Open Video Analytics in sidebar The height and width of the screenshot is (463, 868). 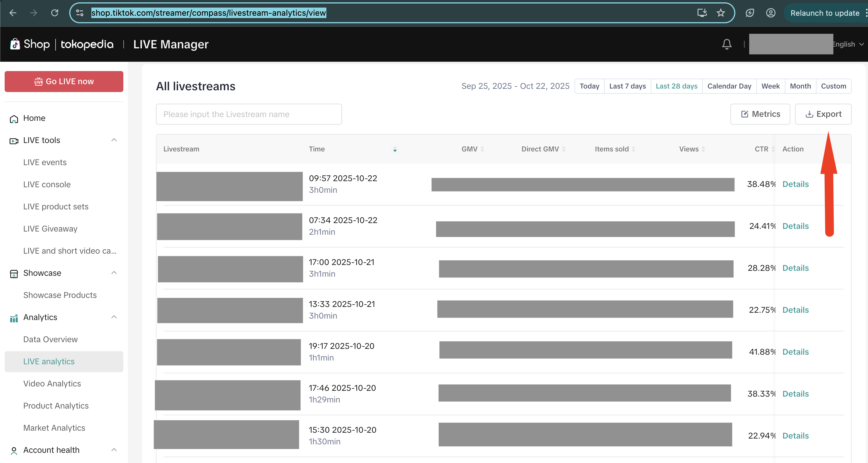52,384
